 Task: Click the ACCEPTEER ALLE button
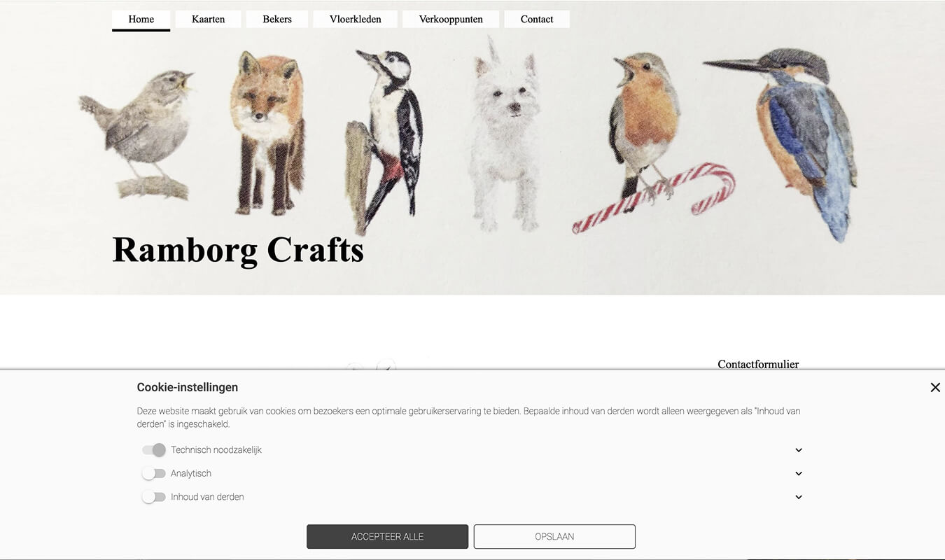pyautogui.click(x=387, y=537)
